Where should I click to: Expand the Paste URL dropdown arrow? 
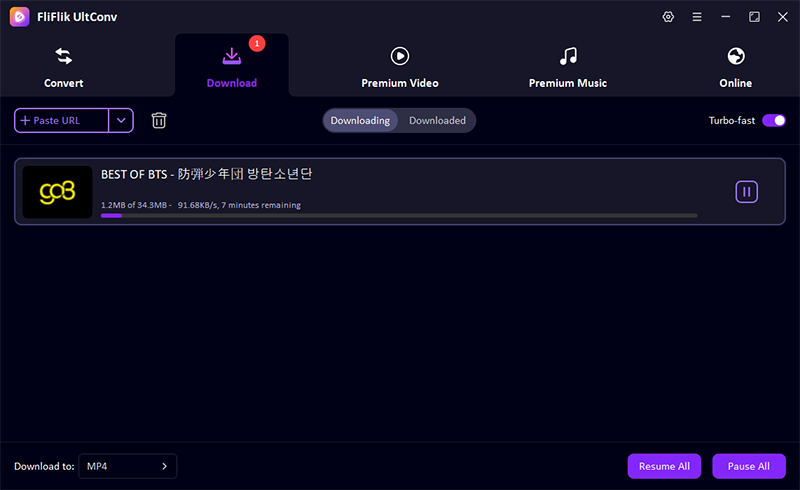click(121, 120)
